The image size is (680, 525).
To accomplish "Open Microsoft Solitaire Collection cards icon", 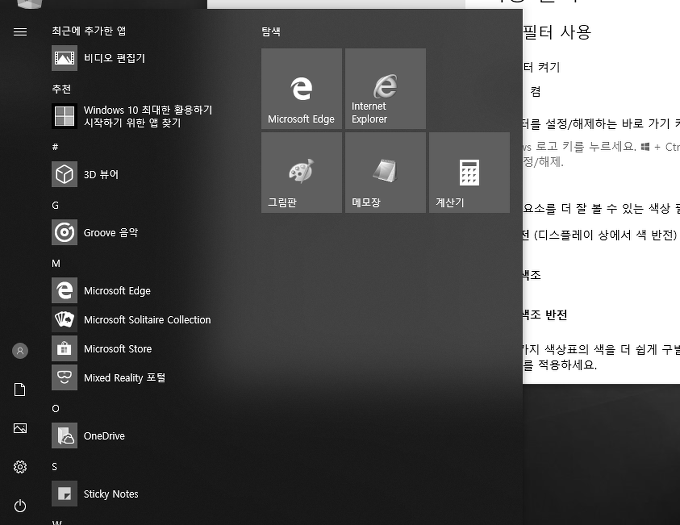I will [x=64, y=319].
